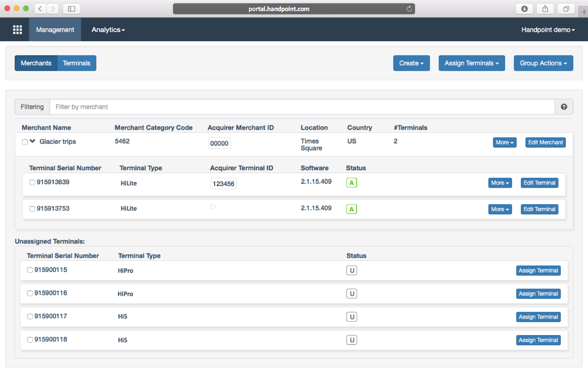
Task: Assign terminal 915900118 using its Assign Terminal button
Action: pyautogui.click(x=538, y=340)
